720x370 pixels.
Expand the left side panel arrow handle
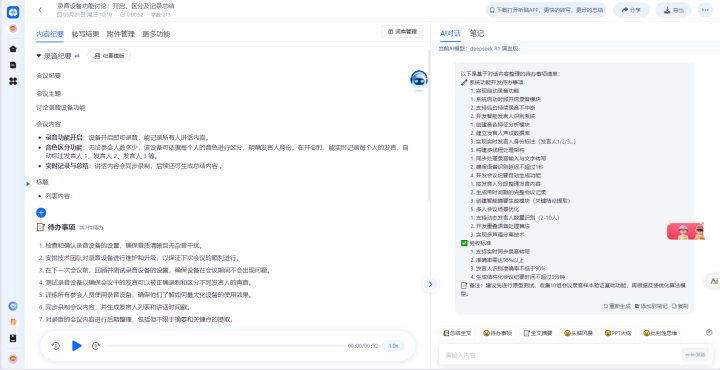click(x=28, y=184)
